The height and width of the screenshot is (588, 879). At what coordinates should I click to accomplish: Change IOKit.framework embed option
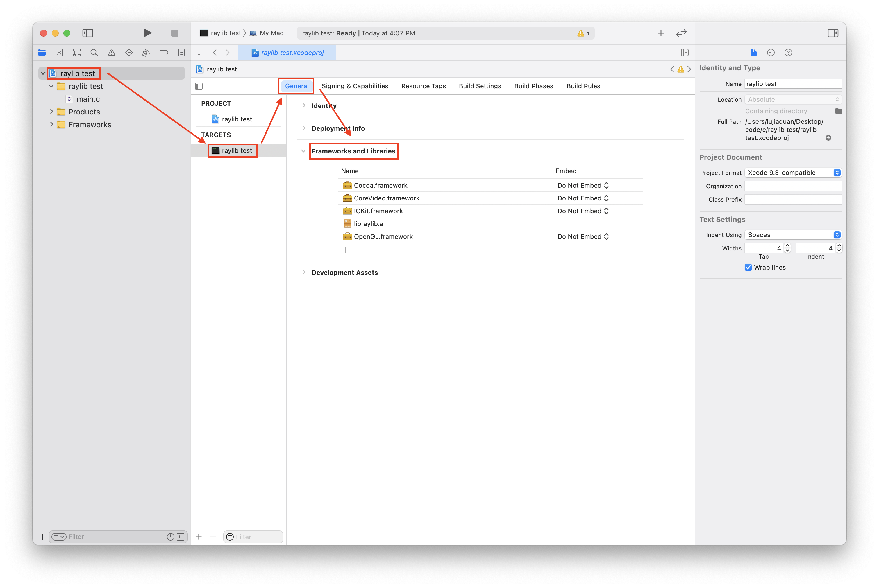click(x=583, y=211)
